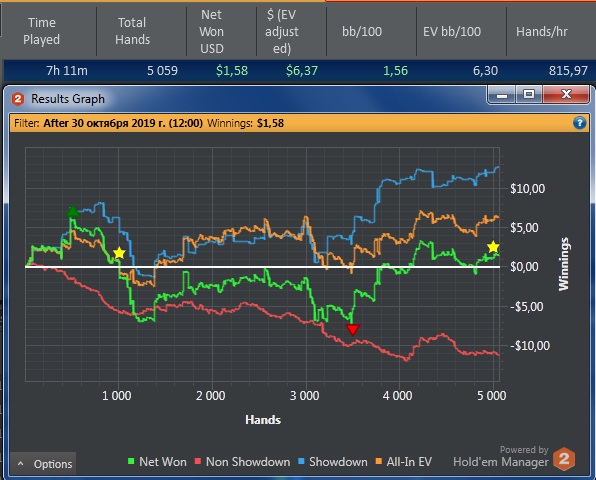Viewport: 596px width, 480px height.
Task: Click the filter date text After 30 октября 2019
Action: tap(123, 123)
